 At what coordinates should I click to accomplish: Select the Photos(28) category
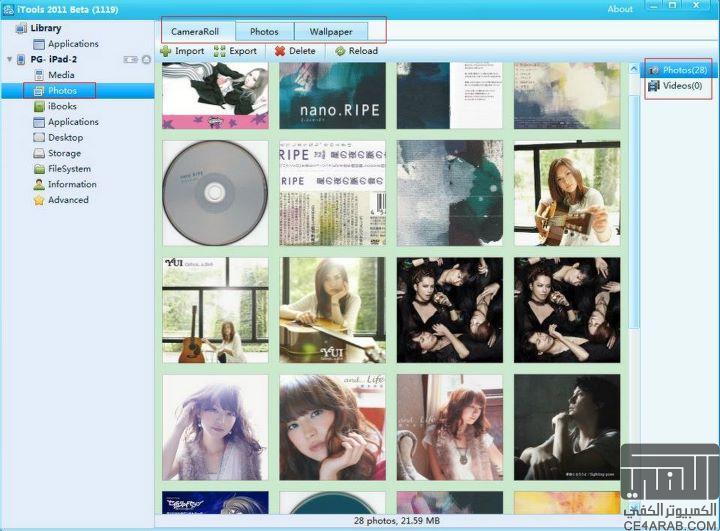click(x=678, y=70)
